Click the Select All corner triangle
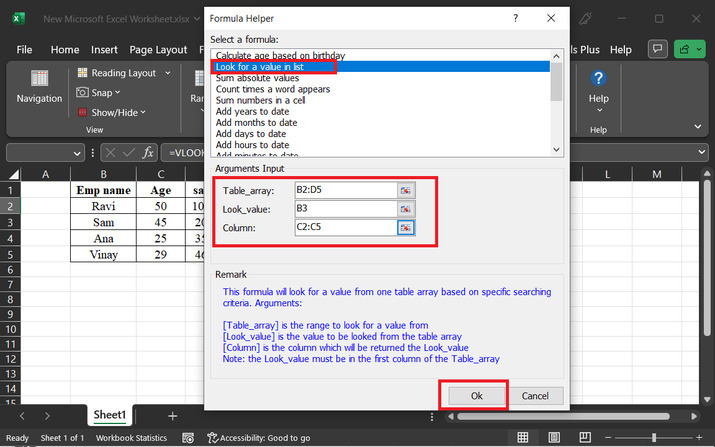The image size is (715, 447). click(x=14, y=174)
